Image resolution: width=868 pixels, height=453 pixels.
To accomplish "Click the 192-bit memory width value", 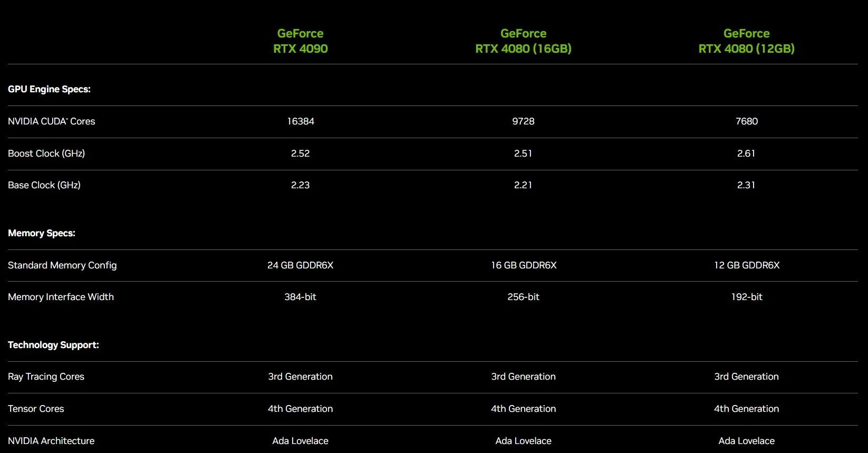I will (x=747, y=297).
